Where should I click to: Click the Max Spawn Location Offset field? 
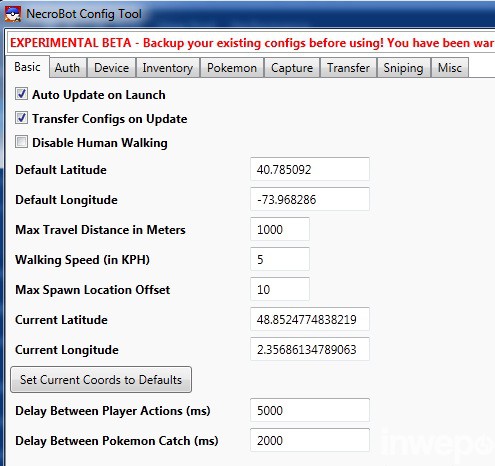coord(280,289)
